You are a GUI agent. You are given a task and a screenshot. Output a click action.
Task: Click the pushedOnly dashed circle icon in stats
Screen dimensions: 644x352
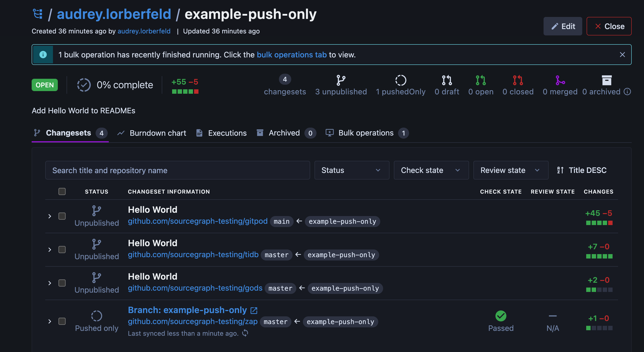click(400, 80)
